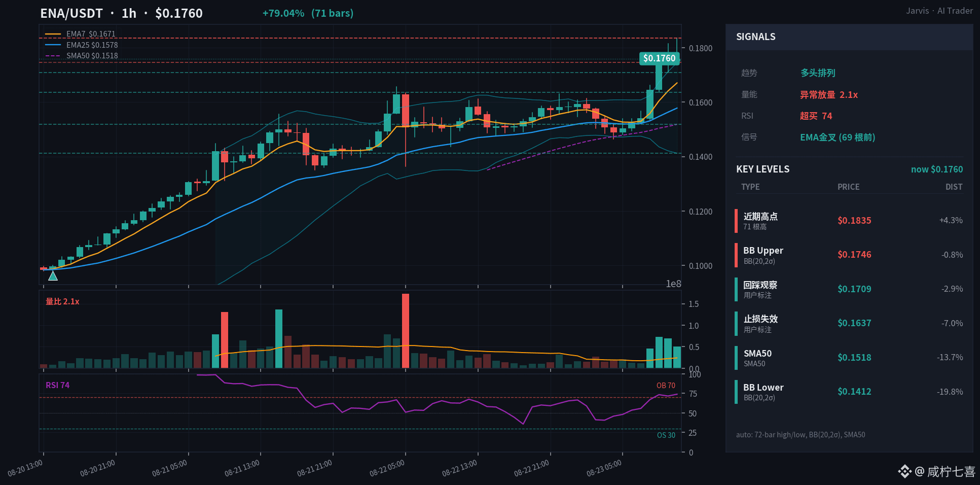Click the 多头排列 trend value
The width and height of the screenshot is (980, 485).
[818, 73]
